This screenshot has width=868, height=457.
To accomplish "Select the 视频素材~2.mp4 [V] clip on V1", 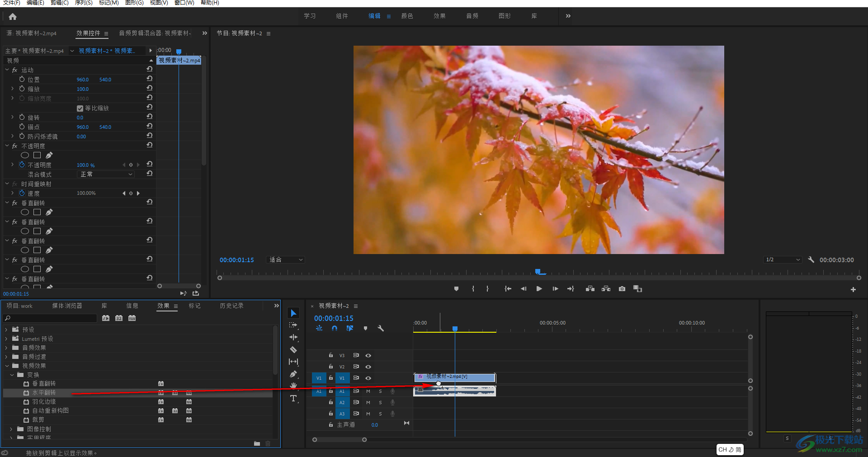I will click(x=455, y=377).
